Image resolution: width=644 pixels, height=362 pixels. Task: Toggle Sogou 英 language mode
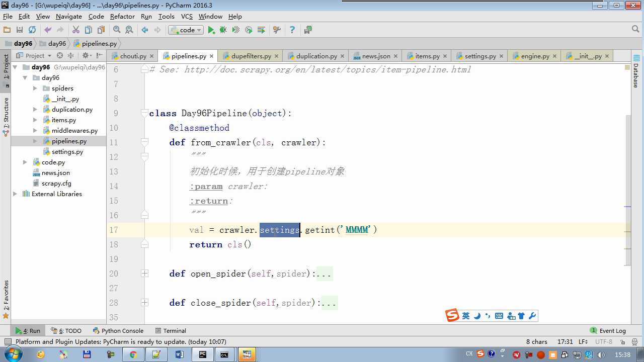pyautogui.click(x=466, y=316)
